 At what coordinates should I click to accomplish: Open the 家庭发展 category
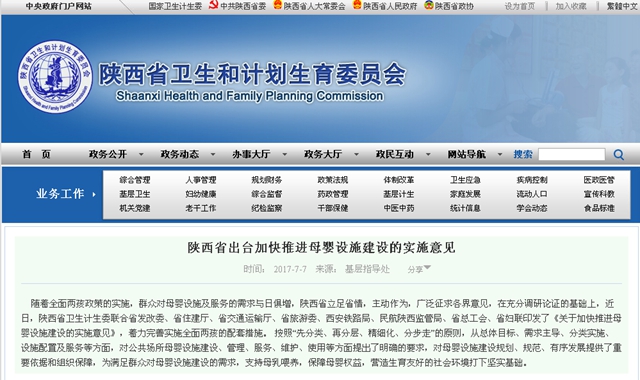[x=465, y=194]
